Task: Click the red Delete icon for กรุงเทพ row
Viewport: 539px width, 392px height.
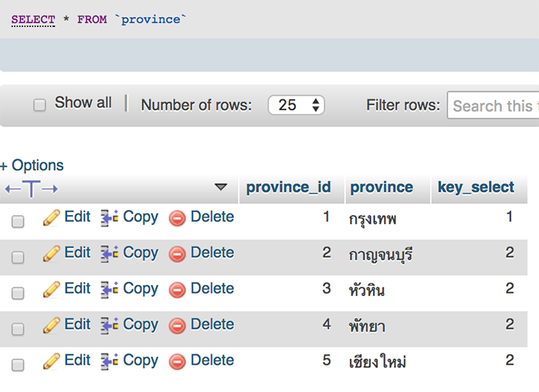Action: coord(177,219)
